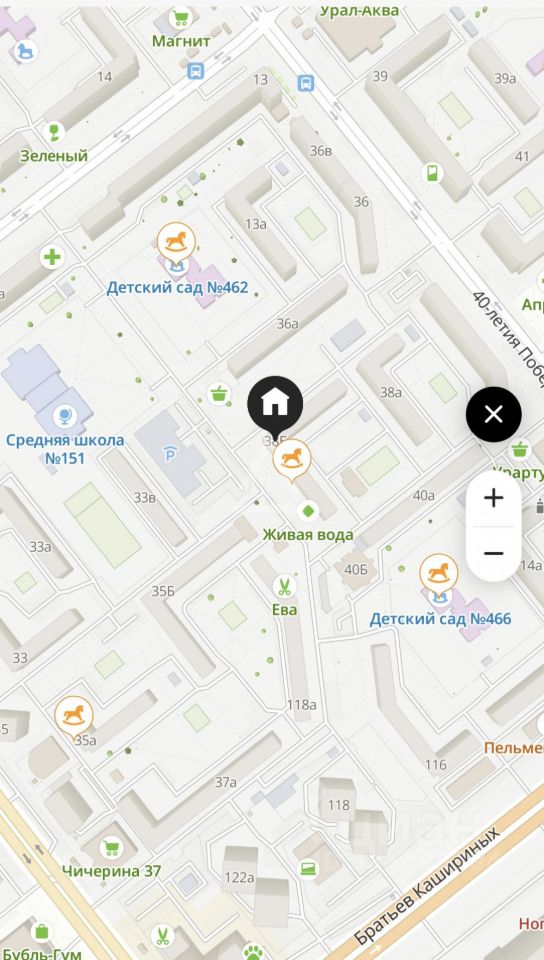Click the Детский сад №462 label
This screenshot has height=960, width=544.
(177, 287)
